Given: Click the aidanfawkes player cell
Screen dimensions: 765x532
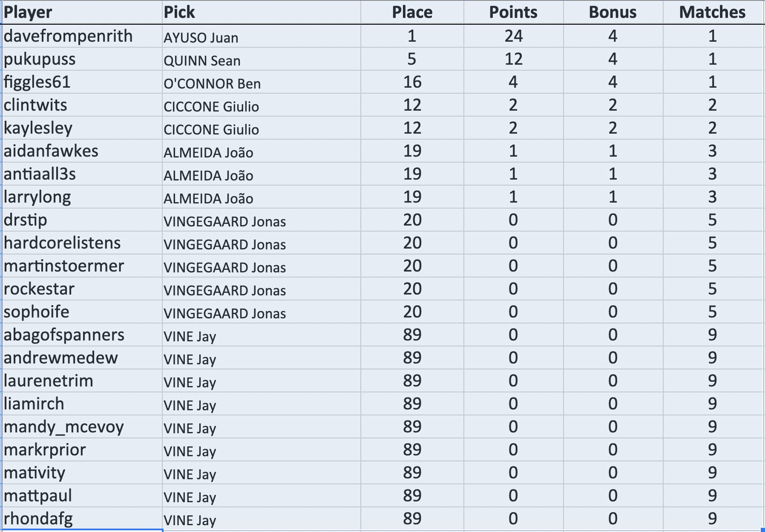Looking at the screenshot, I should click(51, 151).
